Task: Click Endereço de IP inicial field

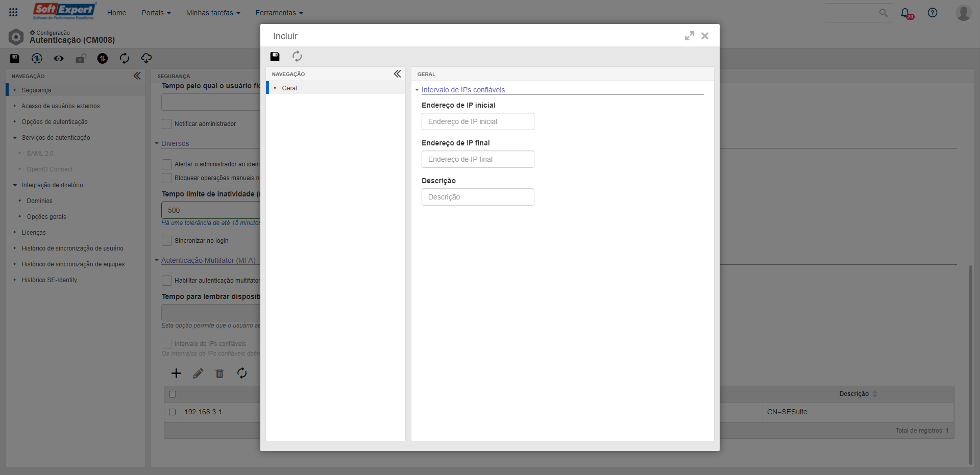Action: point(478,121)
